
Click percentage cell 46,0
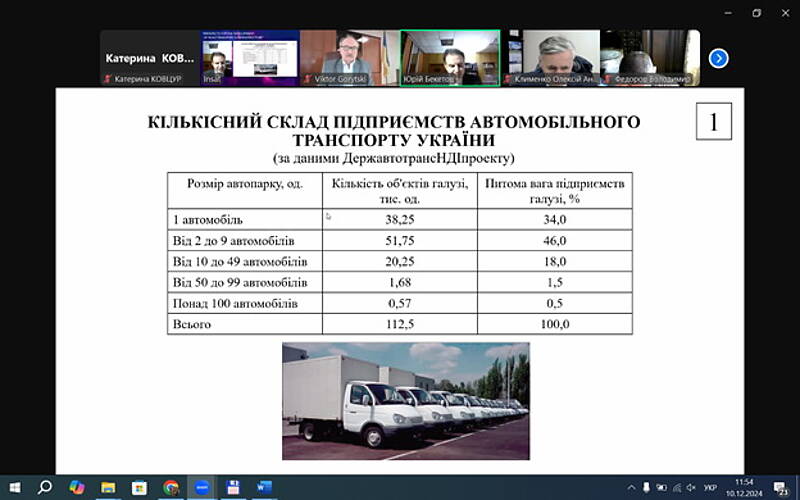(555, 241)
